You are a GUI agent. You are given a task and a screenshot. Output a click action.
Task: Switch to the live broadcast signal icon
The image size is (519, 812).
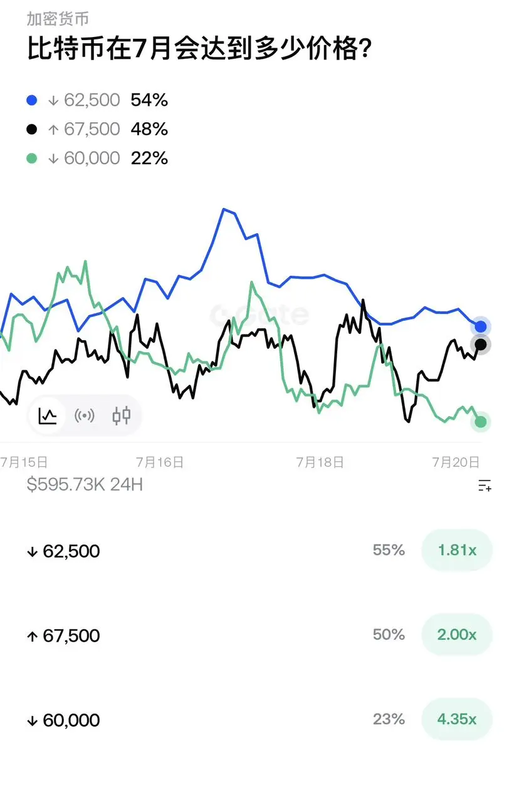tap(85, 415)
